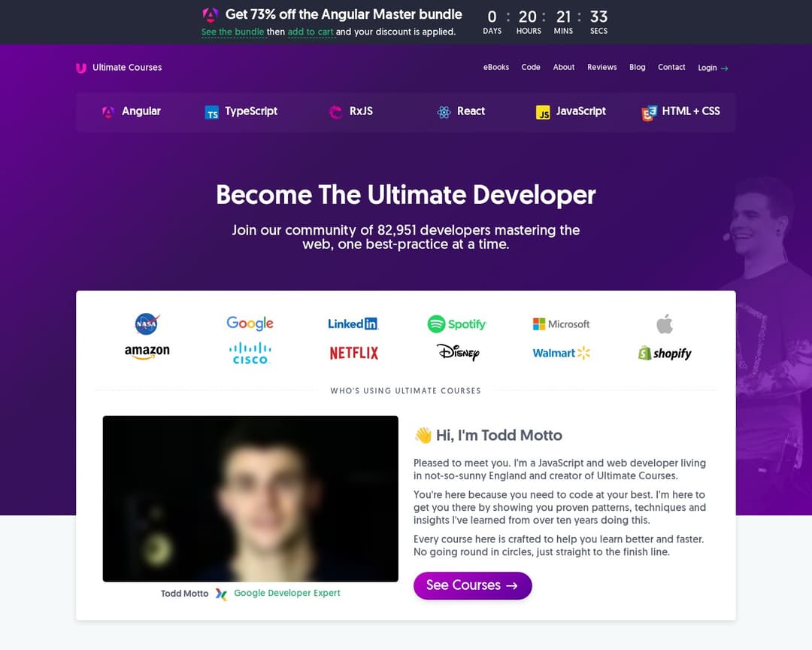The image size is (812, 650).
Task: Open the Reviews page
Action: point(601,68)
